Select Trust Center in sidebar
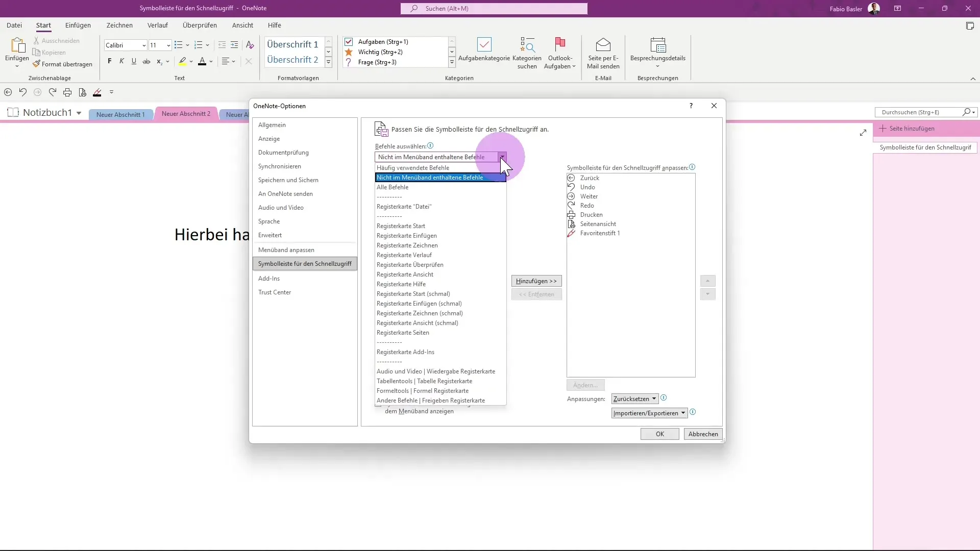 (x=305, y=292)
